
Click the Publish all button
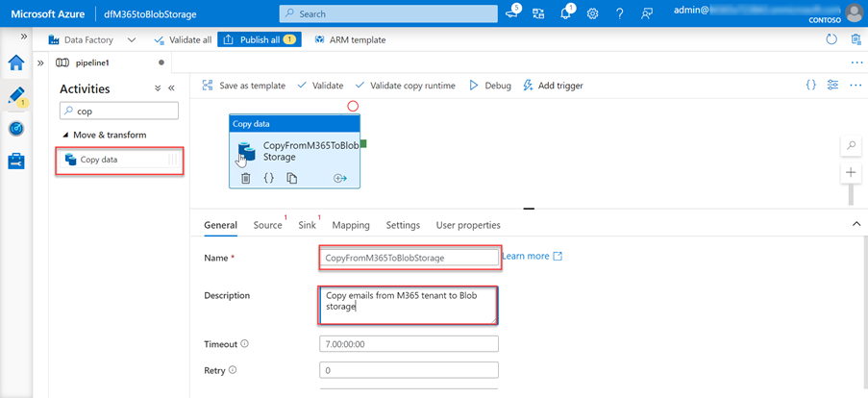pyautogui.click(x=260, y=39)
